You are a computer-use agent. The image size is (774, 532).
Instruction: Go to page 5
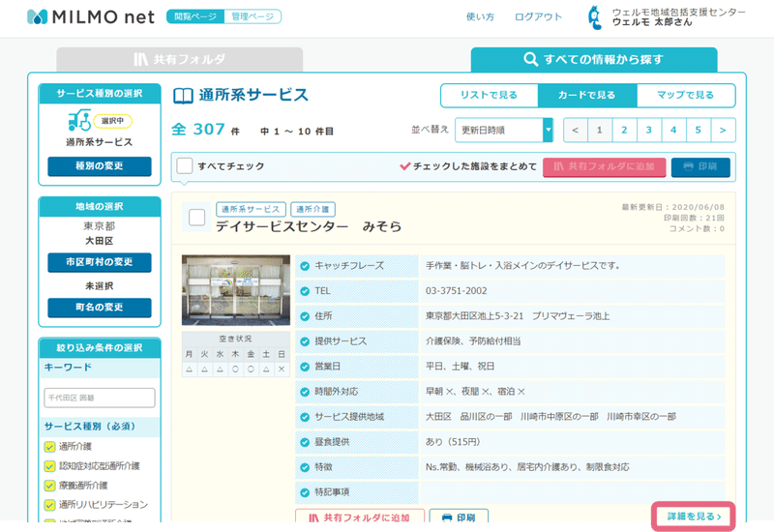click(x=699, y=131)
